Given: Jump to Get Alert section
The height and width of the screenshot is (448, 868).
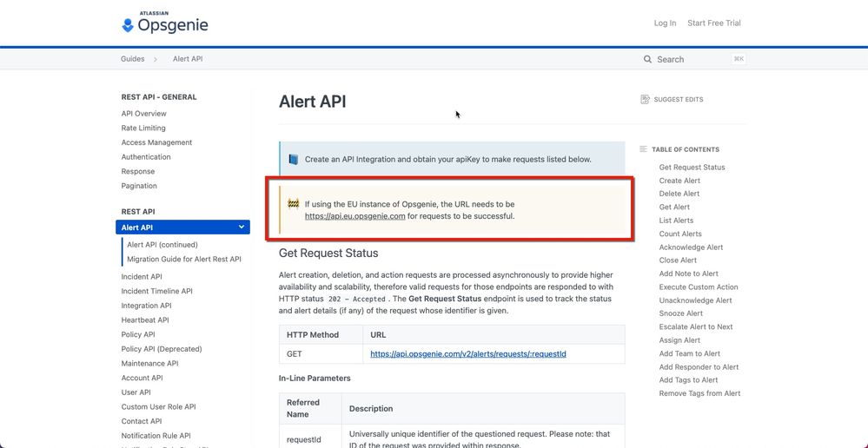Looking at the screenshot, I should click(x=674, y=207).
